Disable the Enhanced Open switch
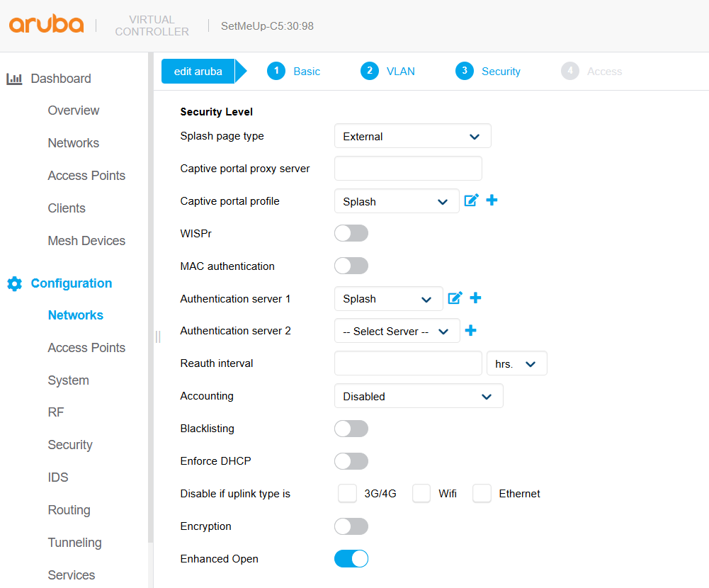This screenshot has height=588, width=709. pyautogui.click(x=351, y=558)
